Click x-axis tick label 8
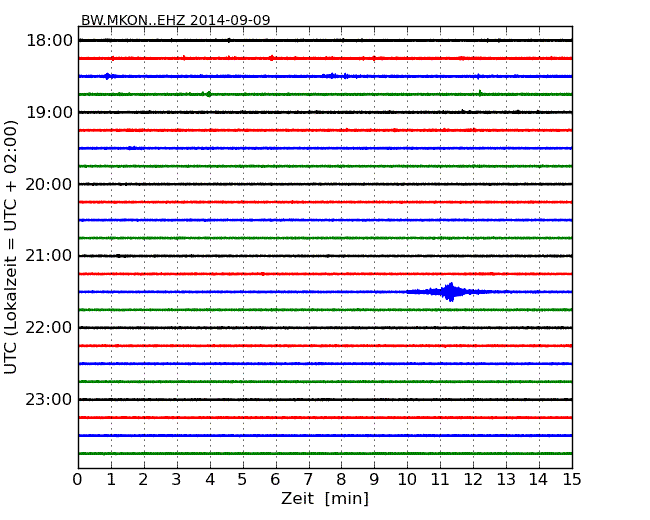The width and height of the screenshot is (650, 520). [341, 479]
